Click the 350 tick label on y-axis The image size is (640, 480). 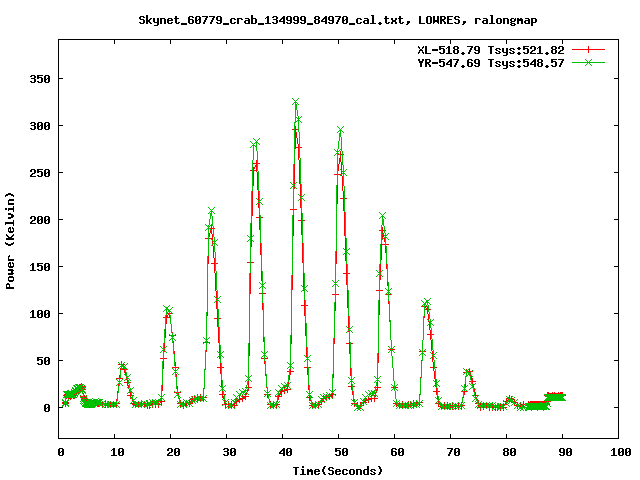[x=40, y=79]
